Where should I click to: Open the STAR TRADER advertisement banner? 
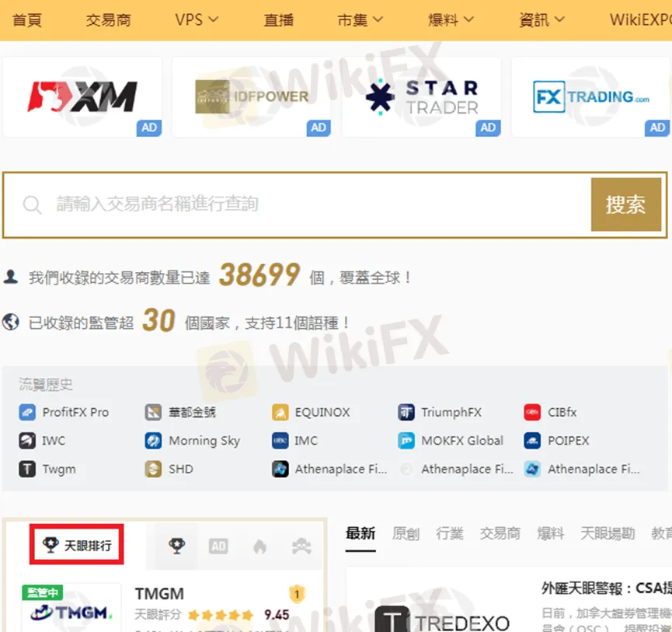click(421, 97)
